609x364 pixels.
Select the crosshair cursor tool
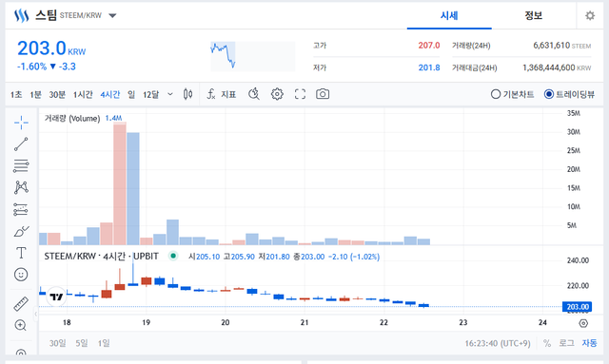21,123
